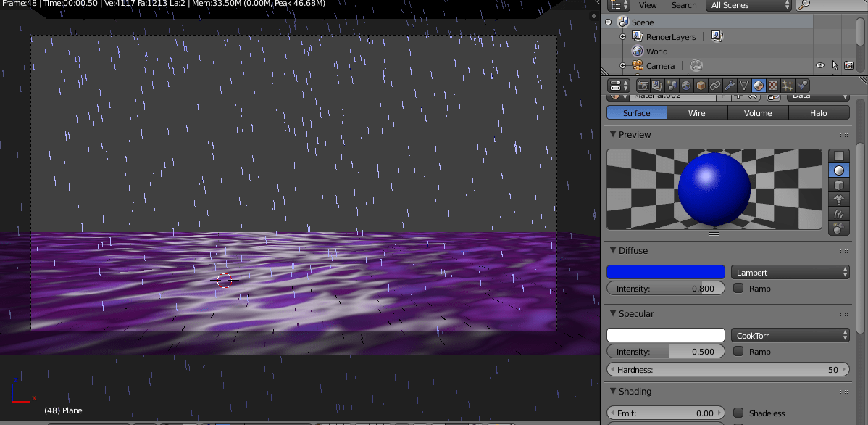Open the All Scenes dropdown in Outliner
Screen dimensions: 868x425
click(x=749, y=5)
